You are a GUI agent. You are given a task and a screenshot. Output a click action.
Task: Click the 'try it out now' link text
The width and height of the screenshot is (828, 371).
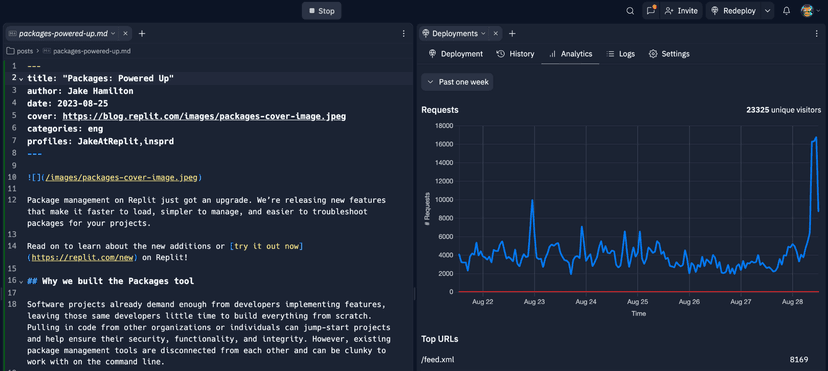[x=267, y=246]
